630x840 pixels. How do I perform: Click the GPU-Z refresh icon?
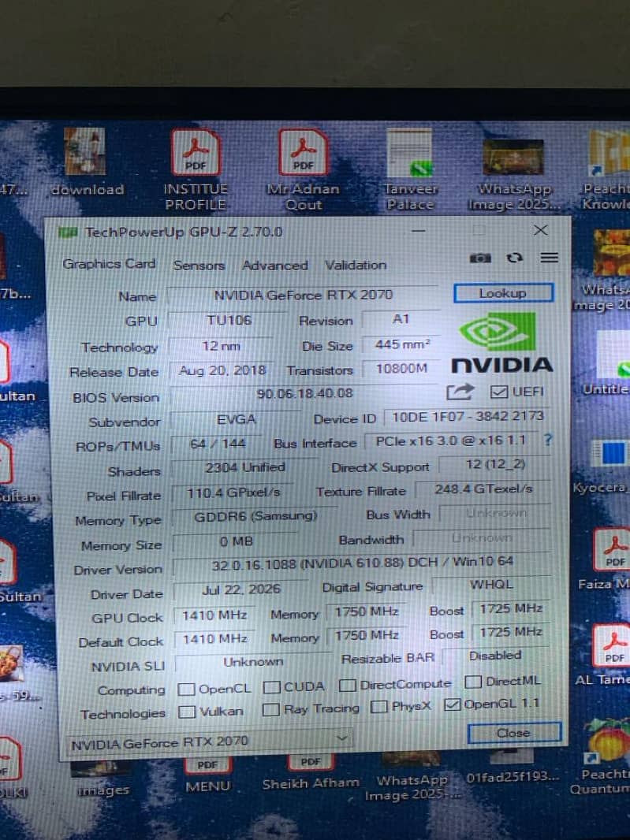[x=514, y=258]
